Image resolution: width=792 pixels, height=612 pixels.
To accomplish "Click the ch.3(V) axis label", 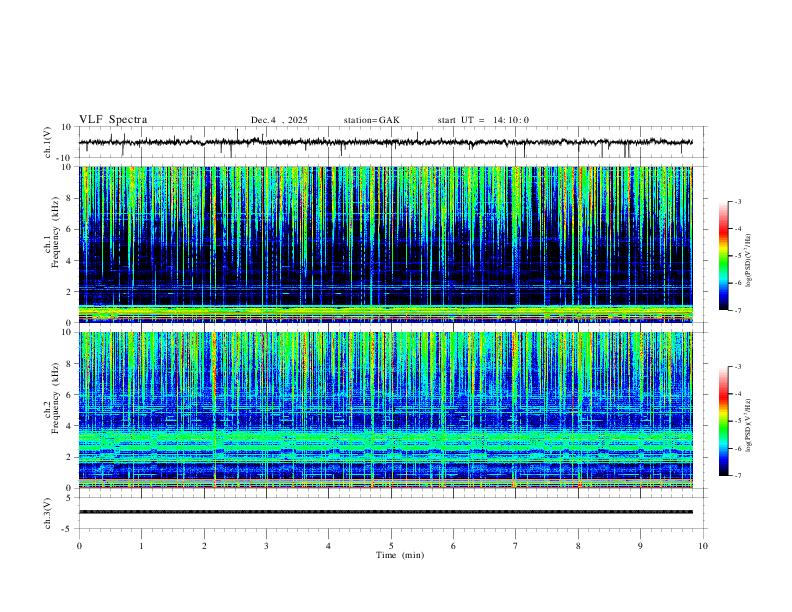I will tap(48, 513).
